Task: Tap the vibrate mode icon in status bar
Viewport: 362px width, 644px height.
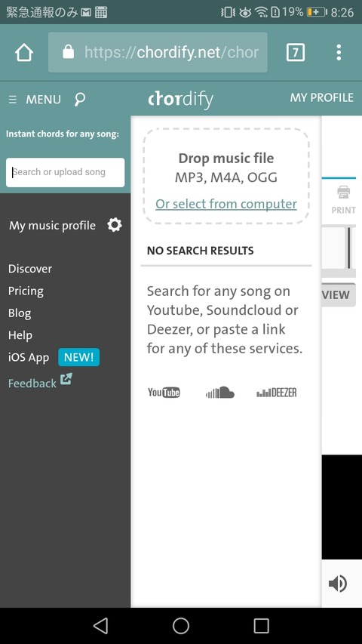Action: pos(228,12)
